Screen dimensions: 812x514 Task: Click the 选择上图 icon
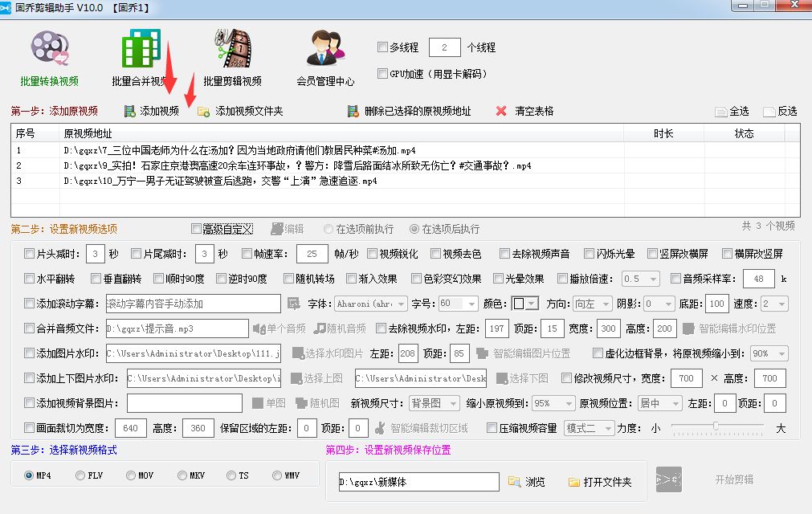point(296,378)
